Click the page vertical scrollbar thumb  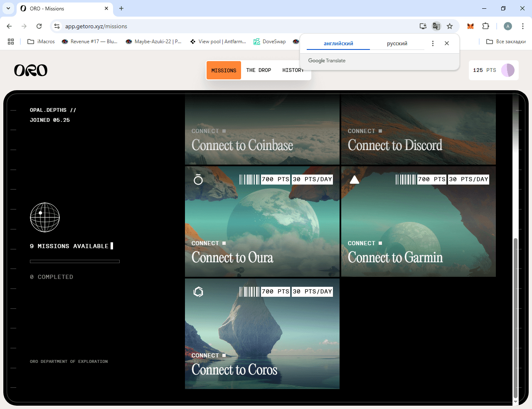tap(516, 318)
